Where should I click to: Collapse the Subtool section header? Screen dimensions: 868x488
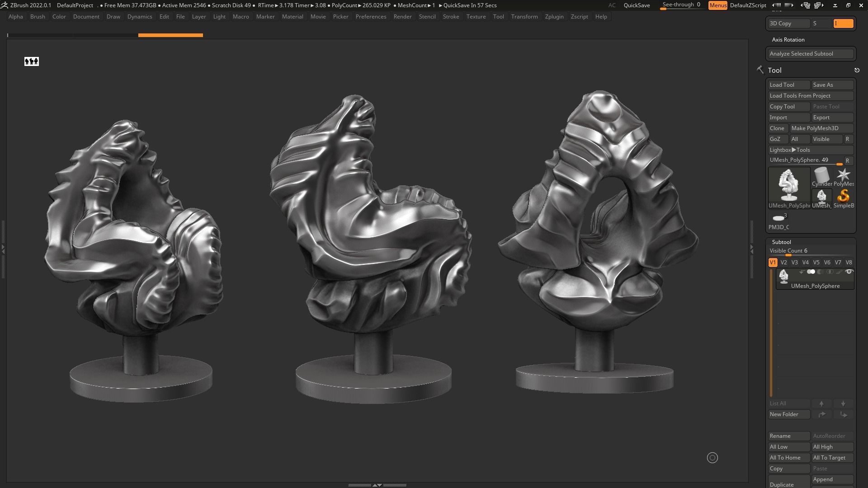(781, 242)
